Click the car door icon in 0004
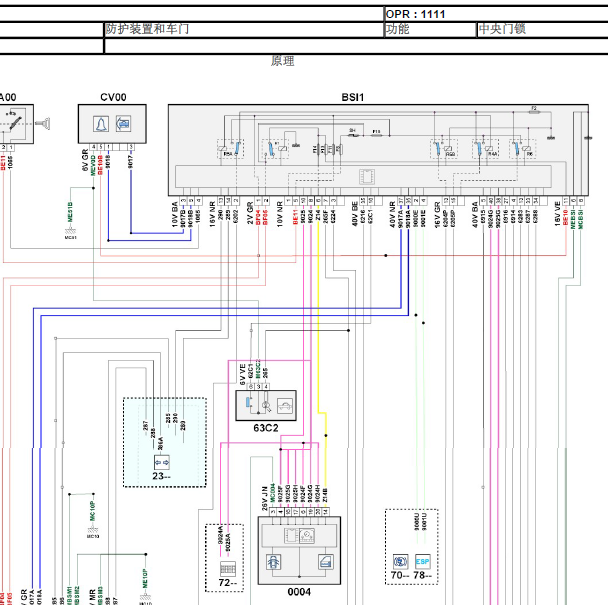 click(x=326, y=562)
